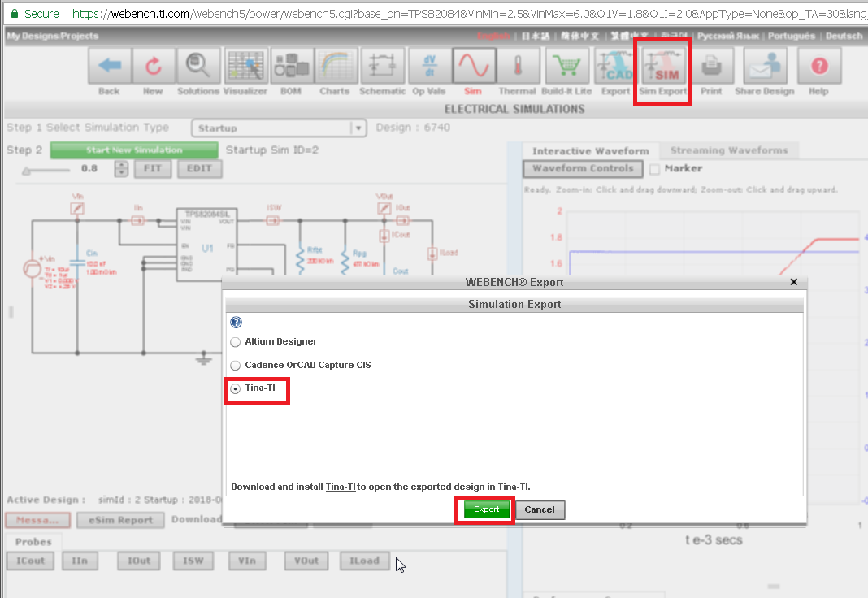The width and height of the screenshot is (868, 598).
Task: Click the IIn current probe on schematic
Action: [138, 220]
